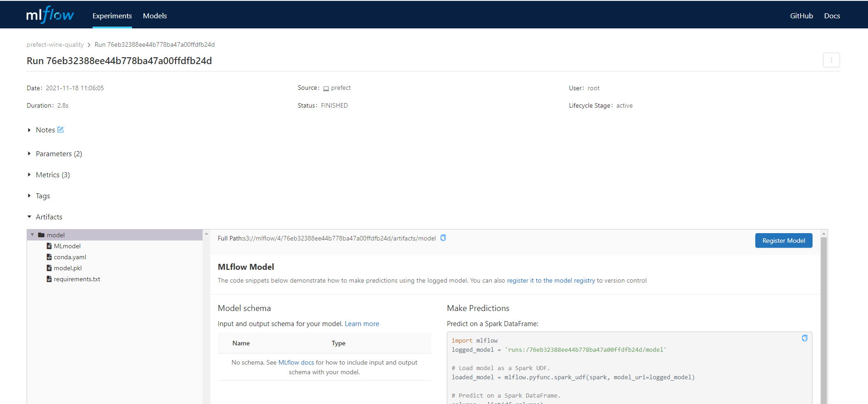Image resolution: width=868 pixels, height=404 pixels.
Task: Click the user value root
Action: point(593,88)
